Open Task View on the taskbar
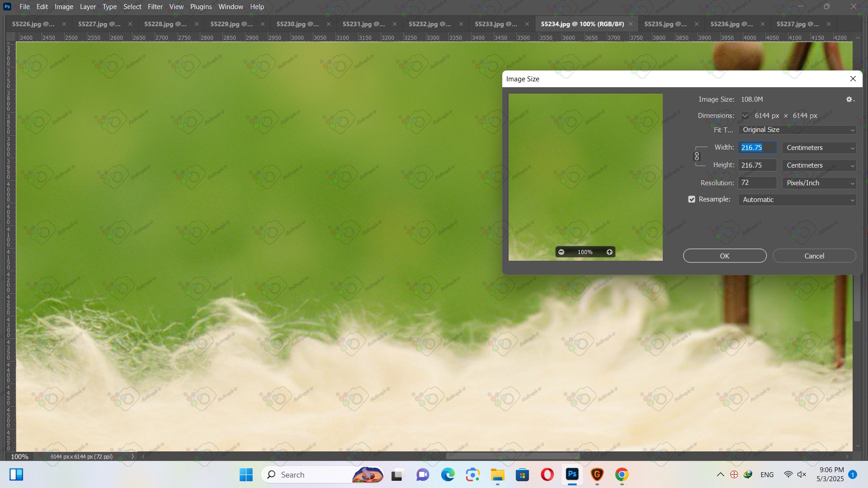Image resolution: width=868 pixels, height=488 pixels. tap(397, 475)
